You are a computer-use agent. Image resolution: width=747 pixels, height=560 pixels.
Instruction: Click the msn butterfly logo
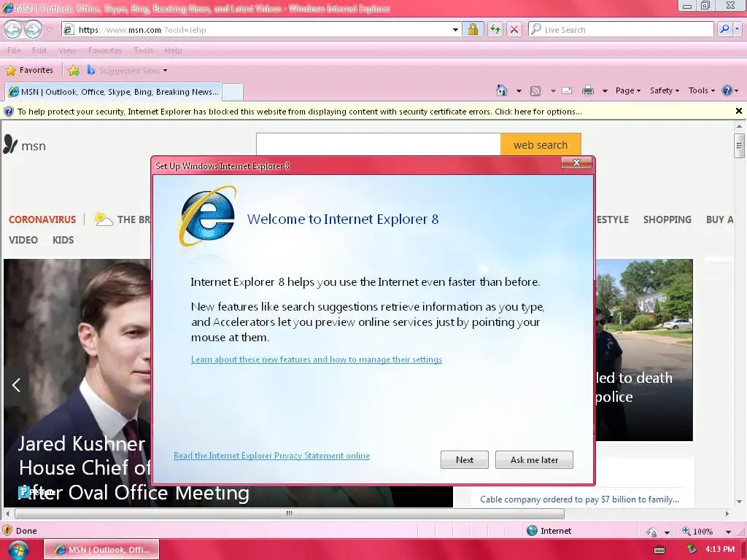click(24, 145)
